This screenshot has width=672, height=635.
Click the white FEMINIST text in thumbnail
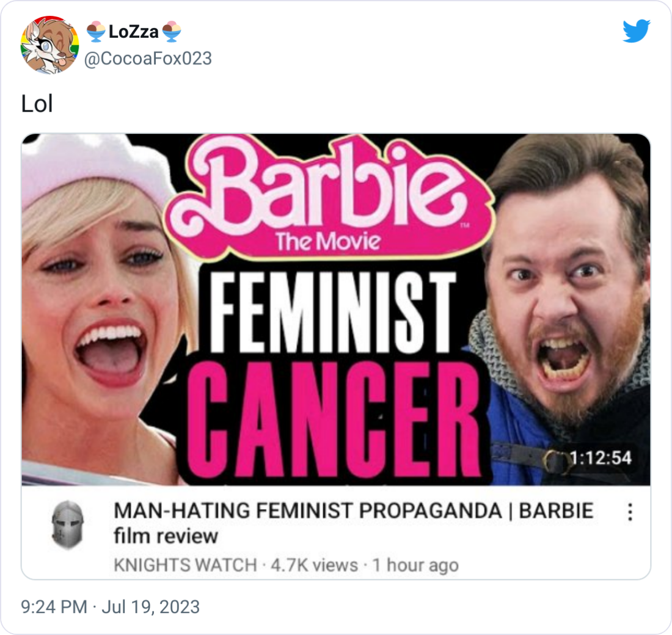[330, 313]
